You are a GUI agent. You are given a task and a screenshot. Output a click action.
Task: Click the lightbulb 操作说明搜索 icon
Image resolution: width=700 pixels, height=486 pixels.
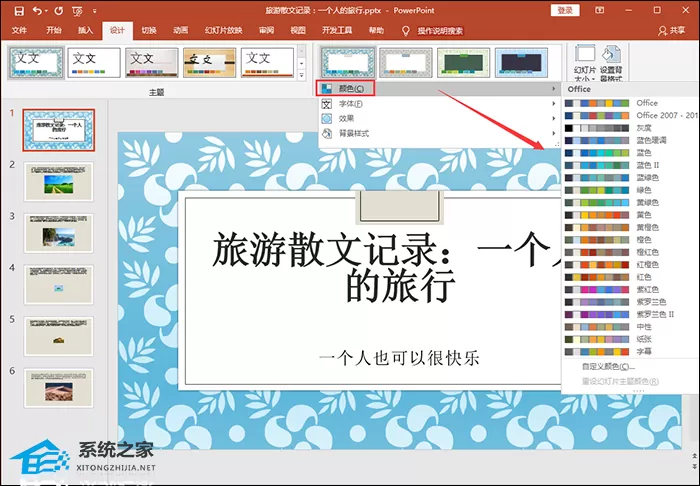[x=405, y=30]
